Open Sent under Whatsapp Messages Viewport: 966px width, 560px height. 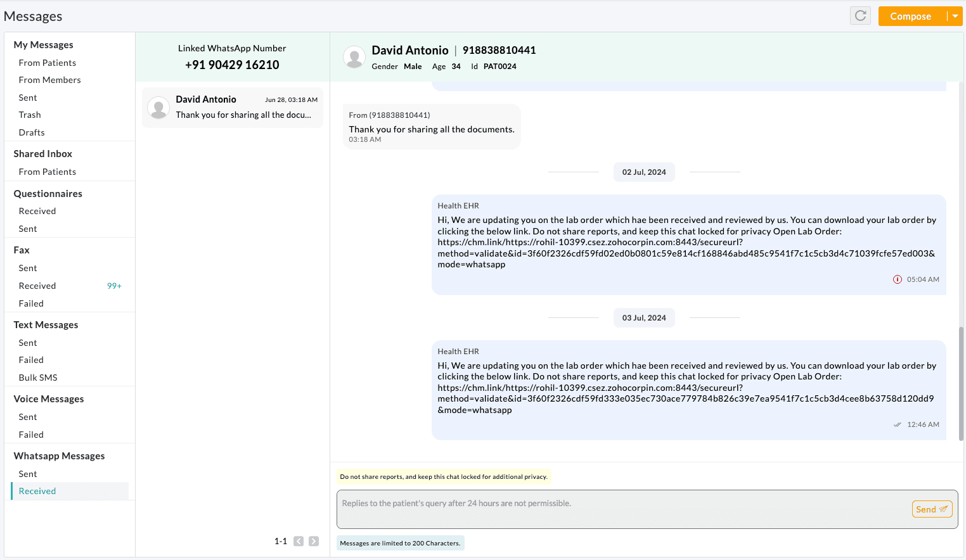pos(28,474)
